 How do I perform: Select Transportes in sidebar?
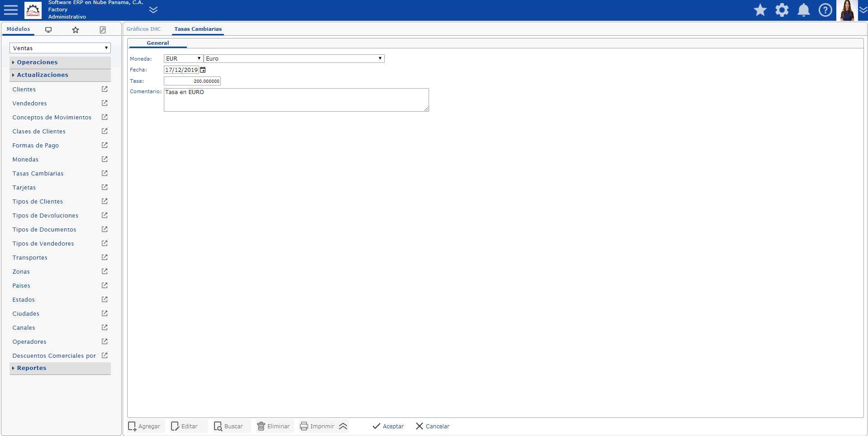coord(30,258)
